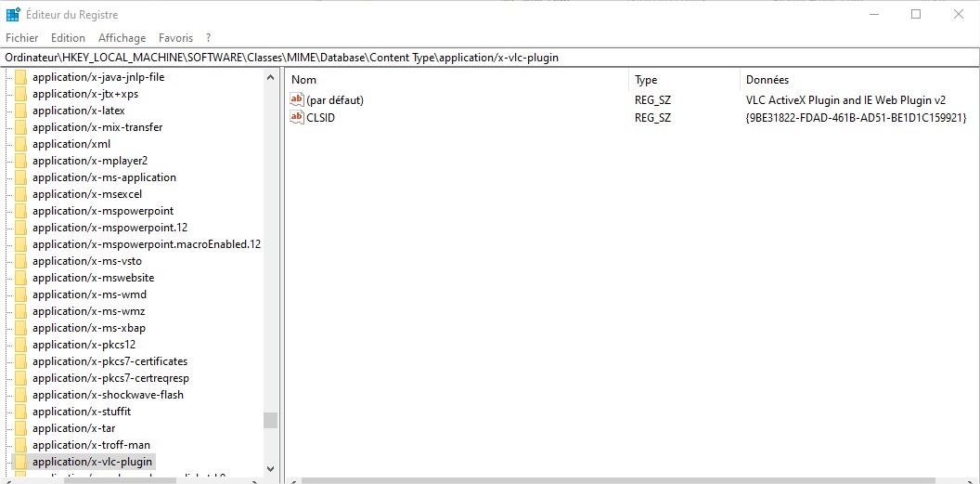Click the {9BE31822-FDAD-461B-AD51-BE1D1C159921} data
This screenshot has height=484, width=980.
(857, 118)
